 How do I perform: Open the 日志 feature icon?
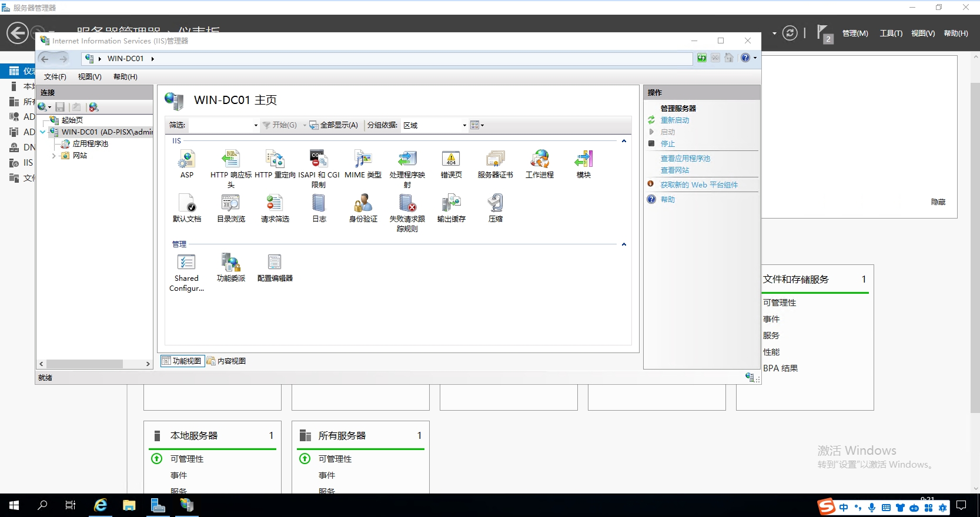(319, 203)
